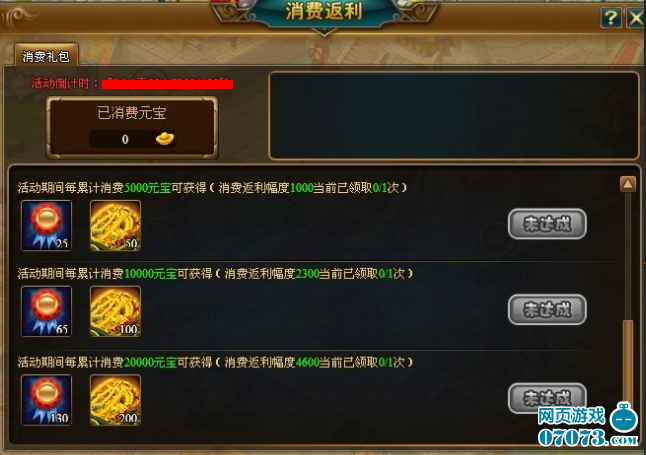Click the medal reward showing 130
646x455 pixels.
pos(47,400)
